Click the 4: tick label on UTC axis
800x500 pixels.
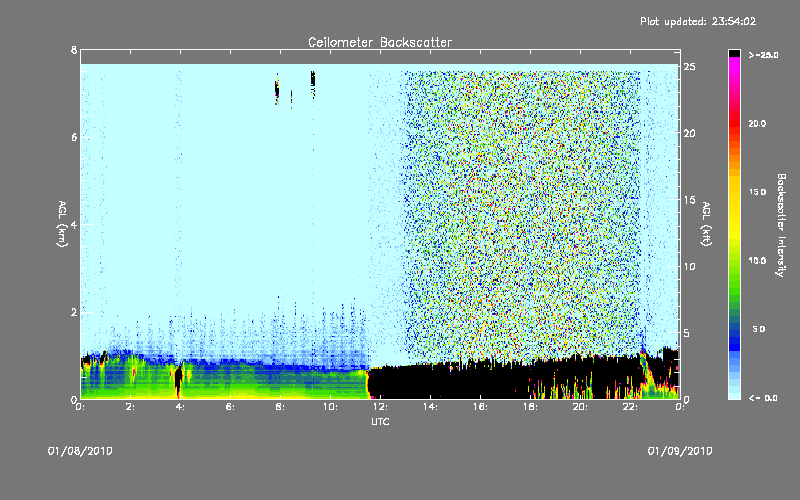pos(180,407)
